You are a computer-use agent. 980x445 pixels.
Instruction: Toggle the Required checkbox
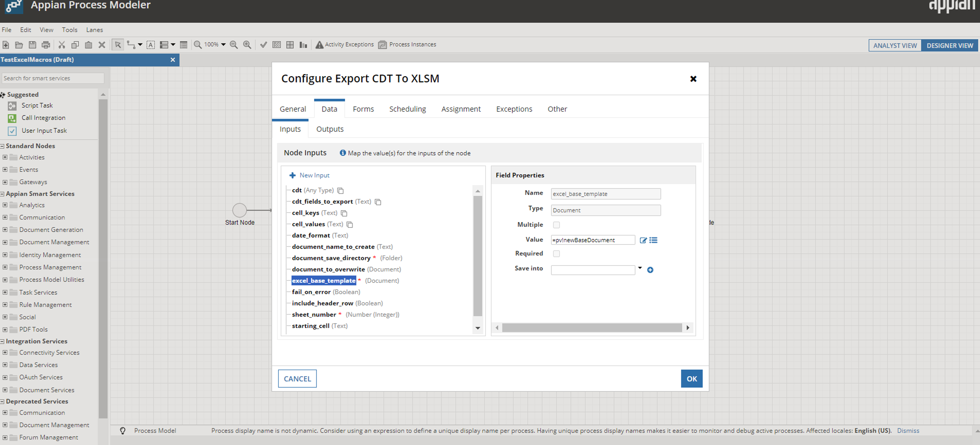pos(556,254)
